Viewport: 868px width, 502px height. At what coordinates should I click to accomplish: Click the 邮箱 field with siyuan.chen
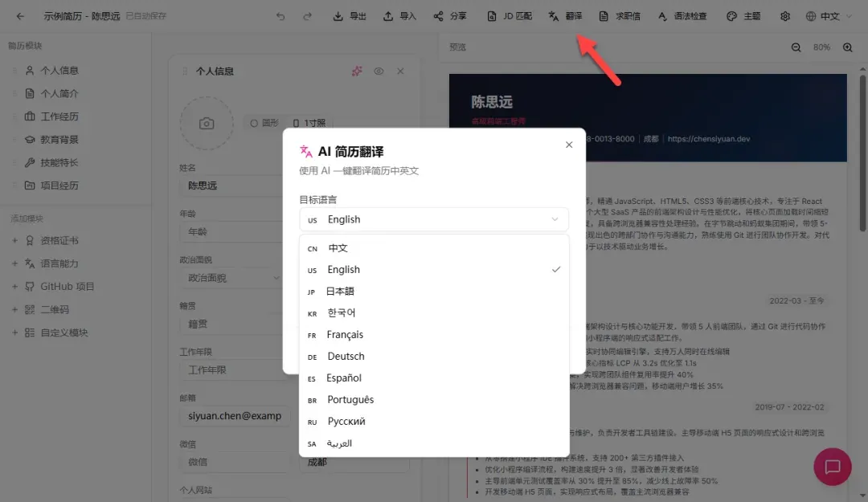click(x=235, y=416)
